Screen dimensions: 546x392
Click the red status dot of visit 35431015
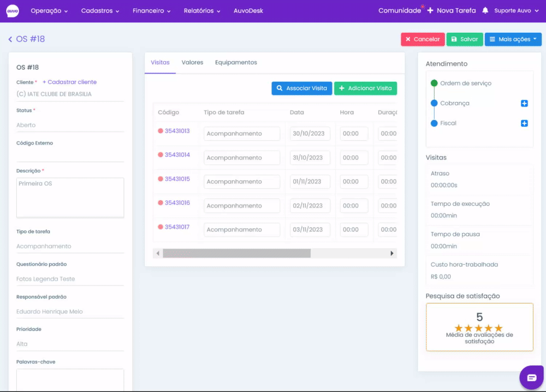pos(160,179)
